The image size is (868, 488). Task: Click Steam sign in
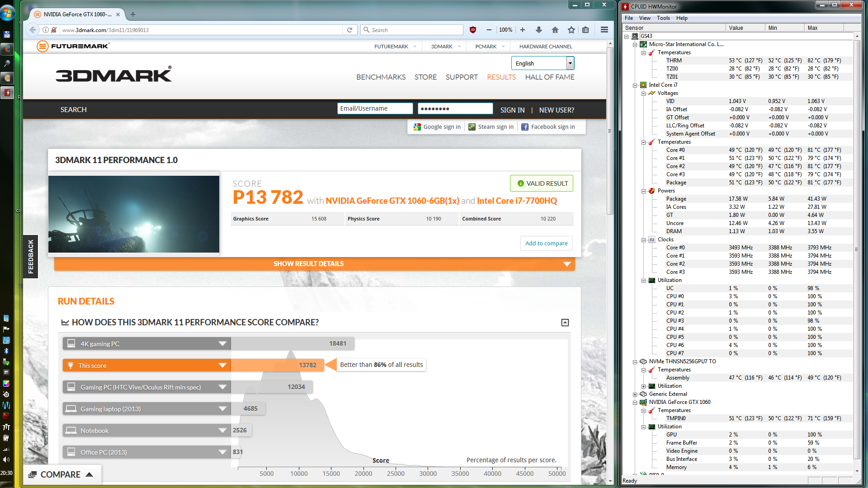pos(491,127)
